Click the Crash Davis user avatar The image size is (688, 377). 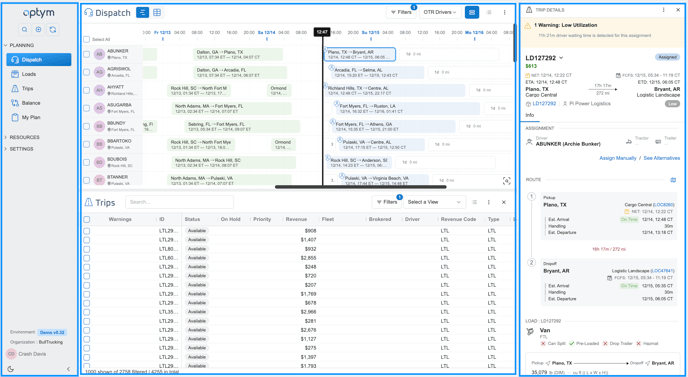point(11,354)
